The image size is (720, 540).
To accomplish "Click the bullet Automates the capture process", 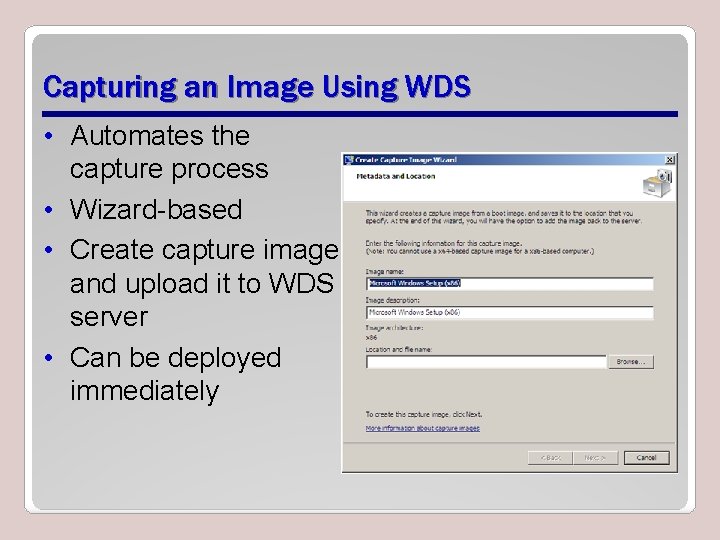I will tap(169, 152).
